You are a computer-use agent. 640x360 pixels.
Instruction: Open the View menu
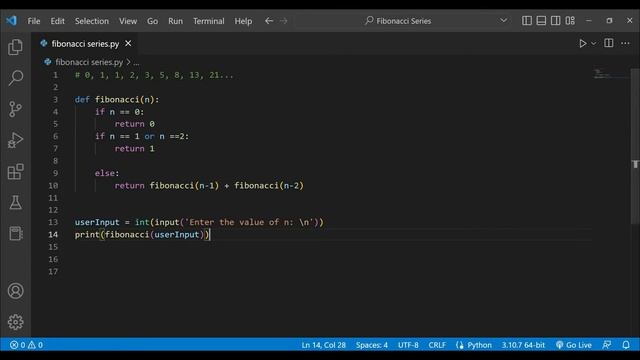[x=128, y=21]
